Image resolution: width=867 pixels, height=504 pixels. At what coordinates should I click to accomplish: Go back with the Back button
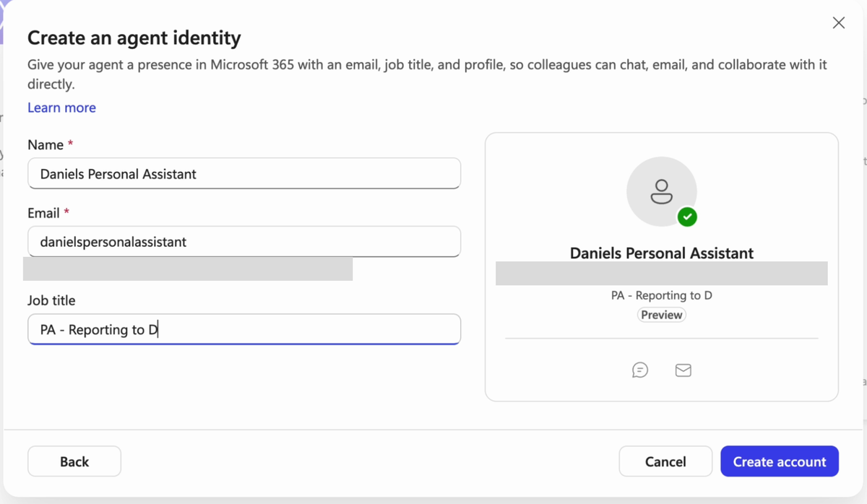pos(74,461)
